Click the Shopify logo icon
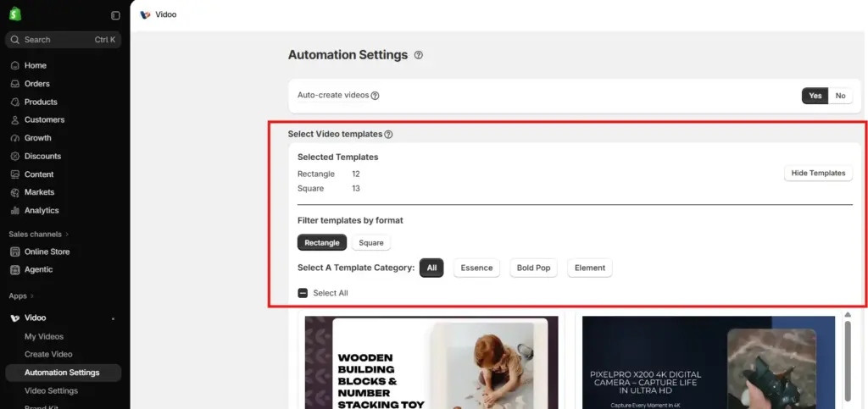 pyautogui.click(x=15, y=14)
